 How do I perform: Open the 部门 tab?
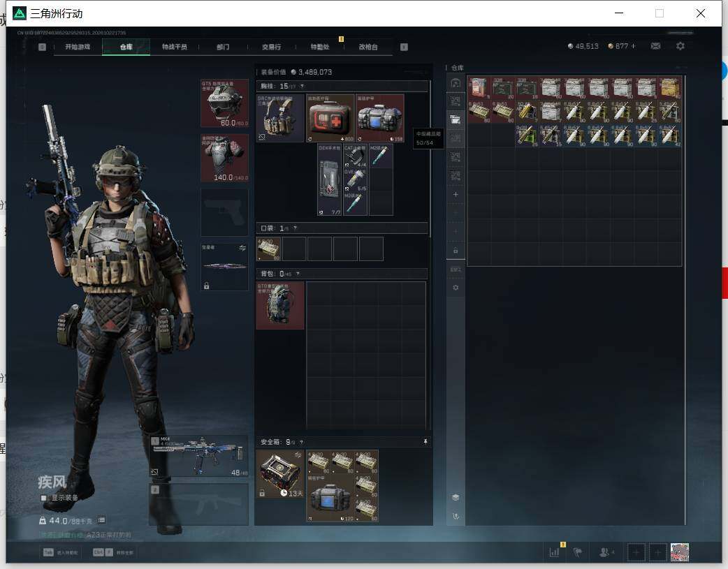coord(223,47)
